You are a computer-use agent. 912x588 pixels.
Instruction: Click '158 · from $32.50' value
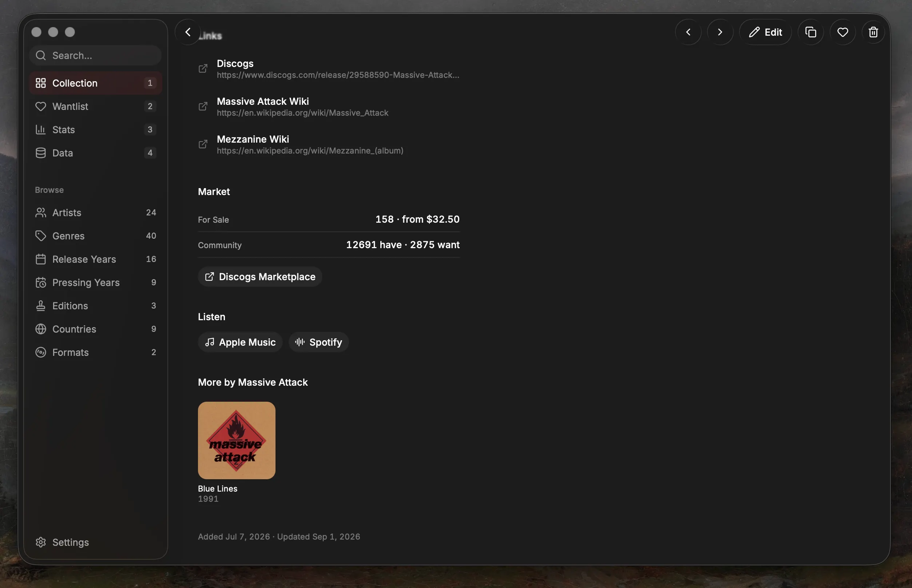click(417, 219)
